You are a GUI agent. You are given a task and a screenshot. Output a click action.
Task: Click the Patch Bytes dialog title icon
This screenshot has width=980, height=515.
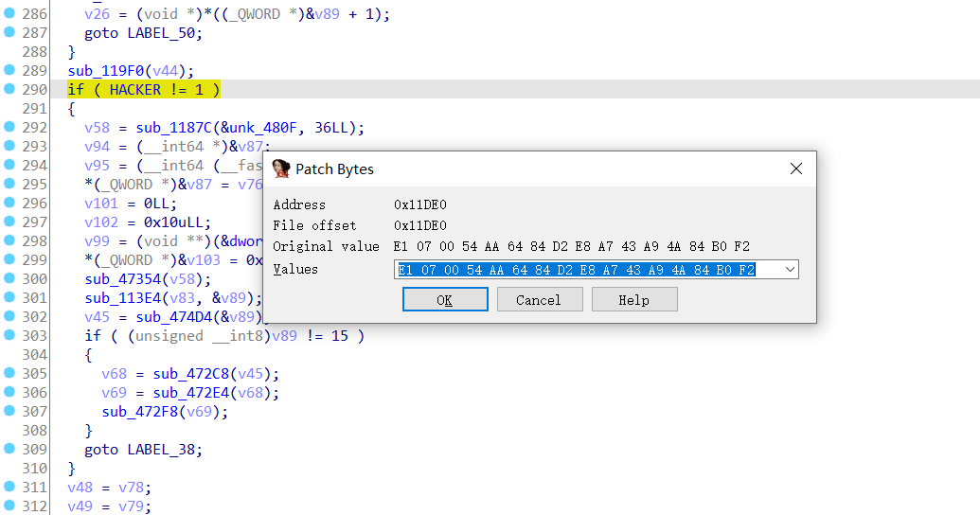pos(281,169)
